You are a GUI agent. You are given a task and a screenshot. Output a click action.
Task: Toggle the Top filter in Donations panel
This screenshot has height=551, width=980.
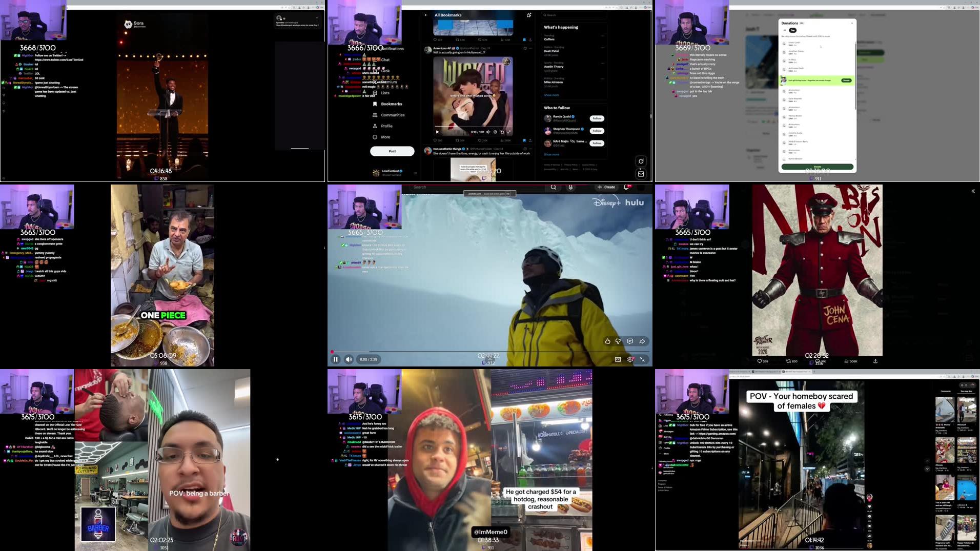(x=792, y=30)
